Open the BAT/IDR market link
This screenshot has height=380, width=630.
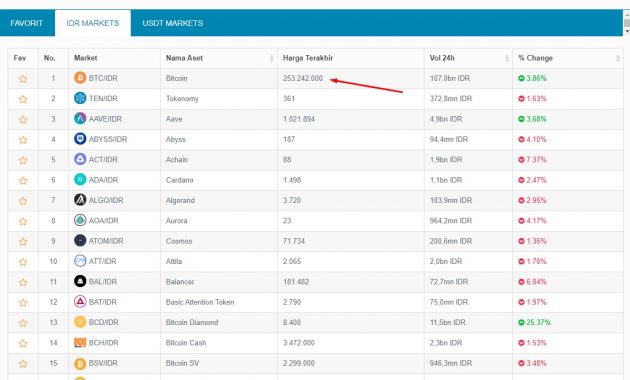(x=103, y=302)
